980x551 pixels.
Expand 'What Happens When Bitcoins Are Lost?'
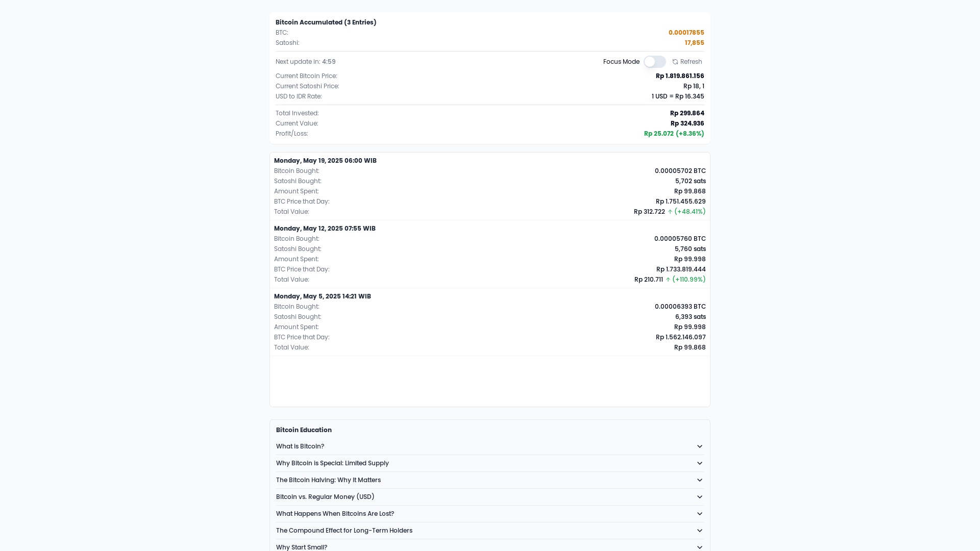[x=489, y=514]
